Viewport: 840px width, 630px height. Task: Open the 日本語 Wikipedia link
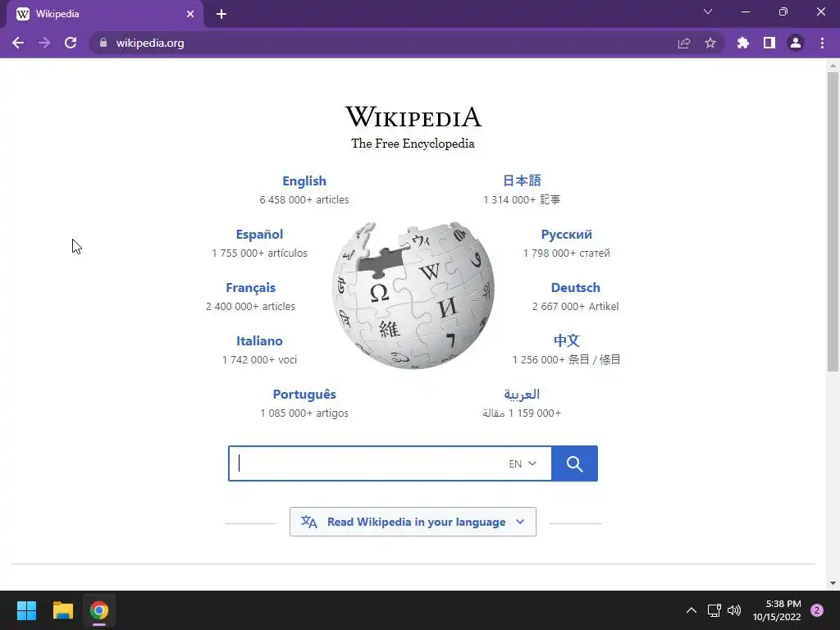pyautogui.click(x=522, y=180)
